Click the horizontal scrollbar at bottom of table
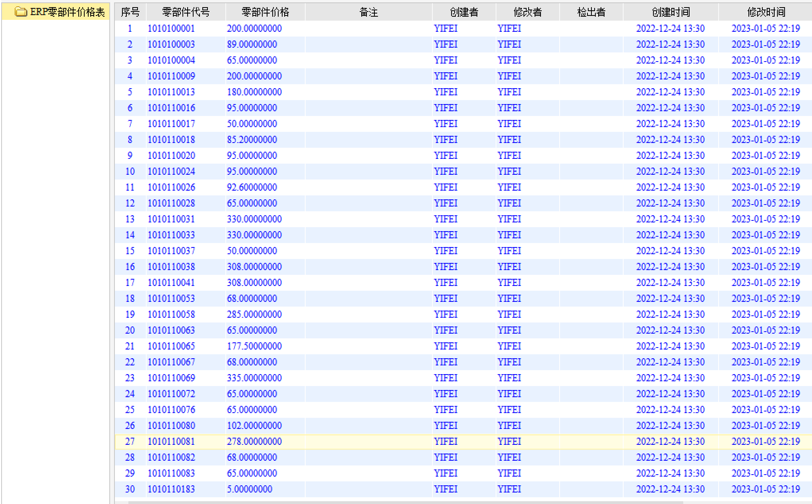 (x=397, y=502)
